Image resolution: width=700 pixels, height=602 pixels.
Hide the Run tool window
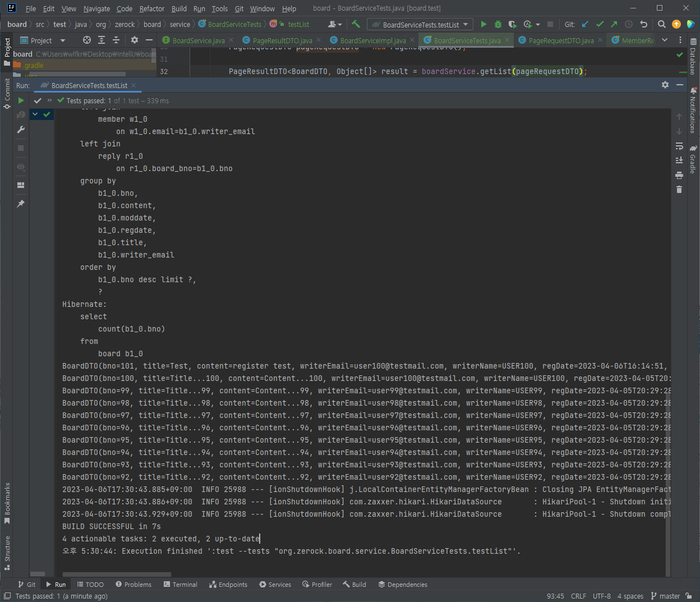[x=680, y=85]
